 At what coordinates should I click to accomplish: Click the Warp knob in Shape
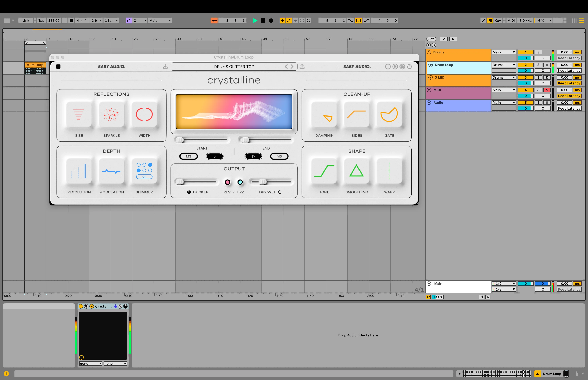coord(389,171)
